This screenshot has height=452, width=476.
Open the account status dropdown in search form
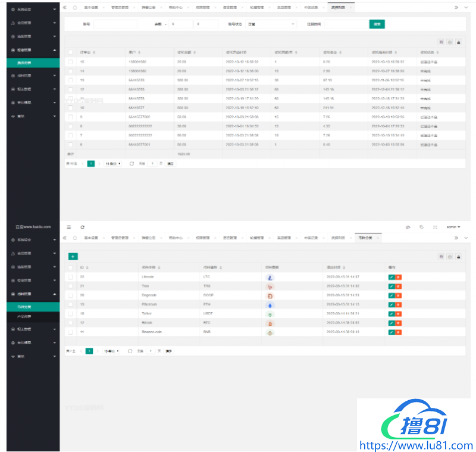point(271,24)
